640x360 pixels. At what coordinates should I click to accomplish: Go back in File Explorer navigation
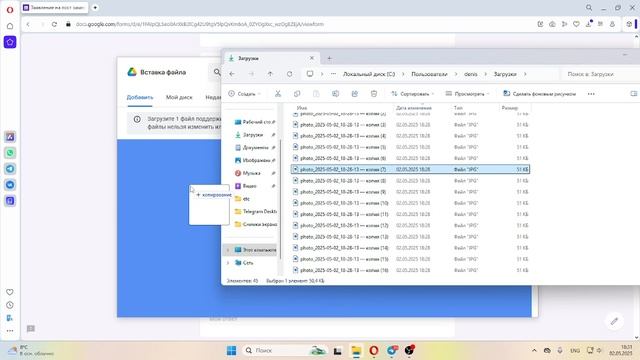[232, 74]
